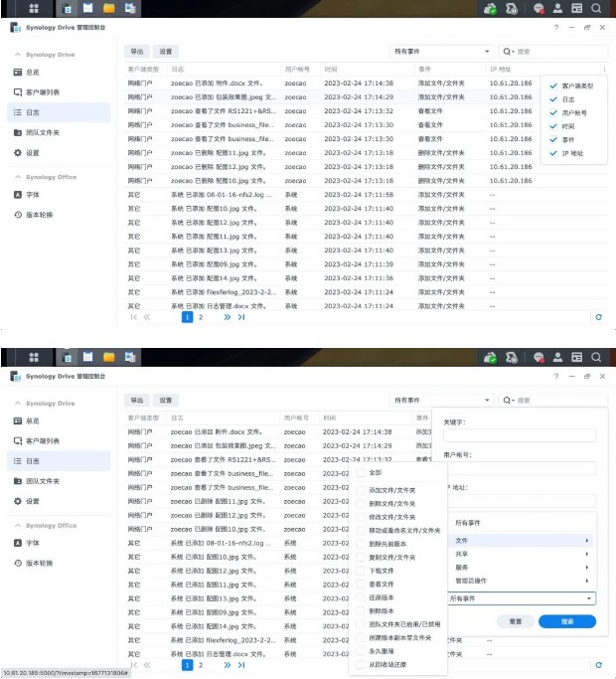The width and height of the screenshot is (616, 679).
Task: Click 设置 toolbar button in upper window
Action: coord(165,52)
